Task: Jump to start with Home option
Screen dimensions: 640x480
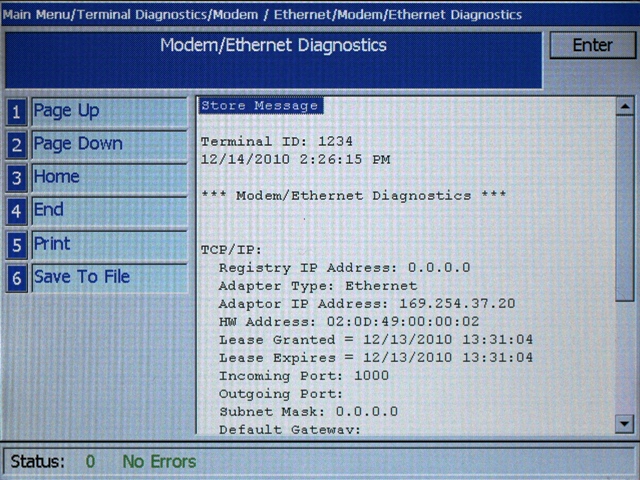Action: (x=108, y=177)
